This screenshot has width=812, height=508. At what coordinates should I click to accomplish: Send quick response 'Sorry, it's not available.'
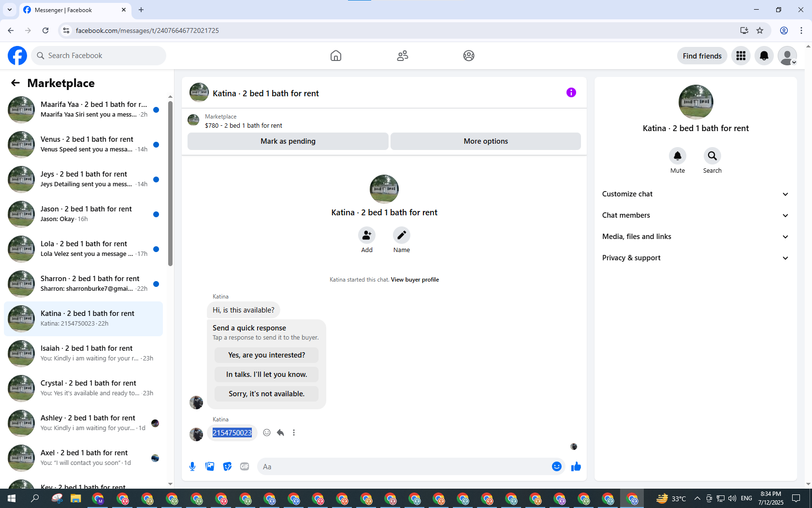point(267,394)
